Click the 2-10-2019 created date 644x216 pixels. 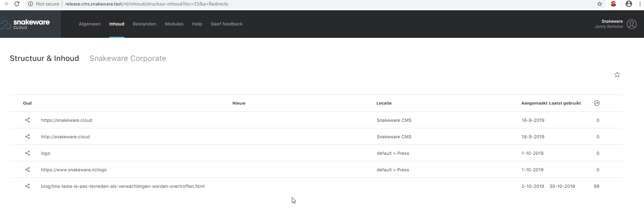[533, 186]
